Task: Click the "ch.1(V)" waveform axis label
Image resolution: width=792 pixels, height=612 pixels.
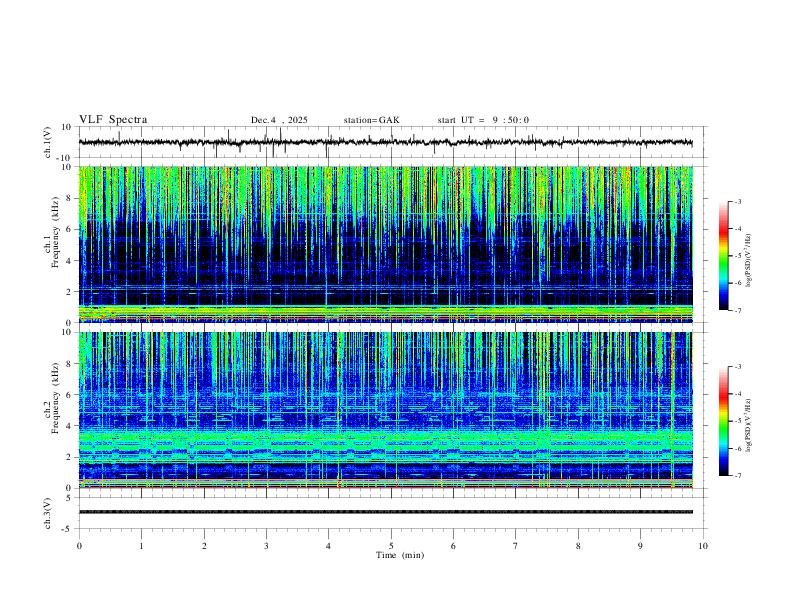Action: [x=48, y=142]
